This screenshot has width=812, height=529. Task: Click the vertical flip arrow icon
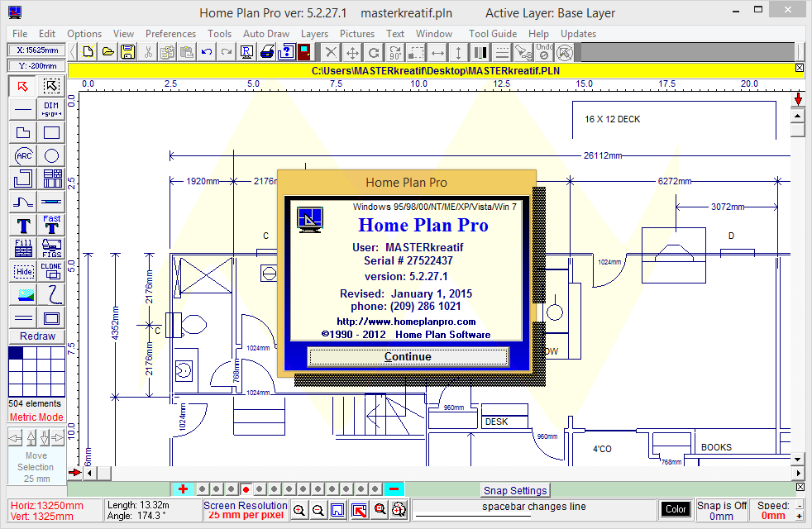pyautogui.click(x=459, y=52)
